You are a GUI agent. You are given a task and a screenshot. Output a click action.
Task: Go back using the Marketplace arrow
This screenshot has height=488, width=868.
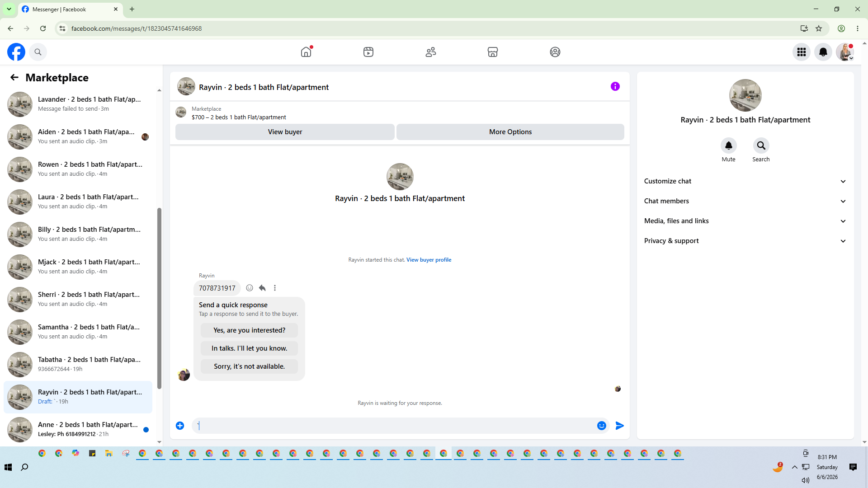coord(14,78)
